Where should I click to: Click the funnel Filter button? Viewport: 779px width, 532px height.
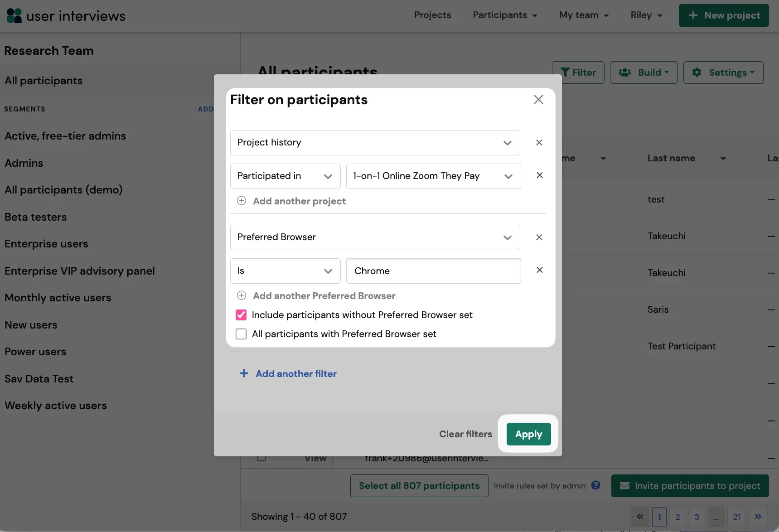(x=578, y=73)
